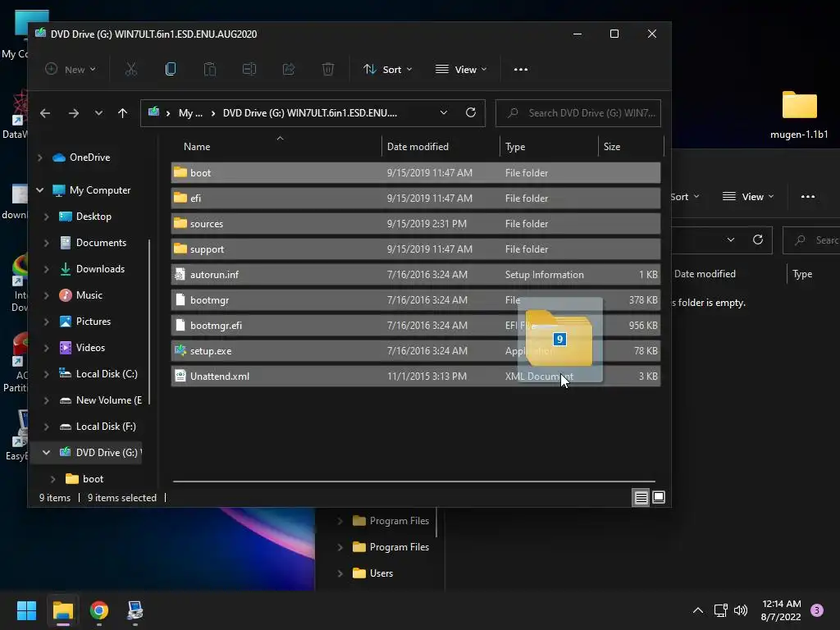
Task: Open the mugen-1.1b1 desktop folder
Action: (x=799, y=113)
